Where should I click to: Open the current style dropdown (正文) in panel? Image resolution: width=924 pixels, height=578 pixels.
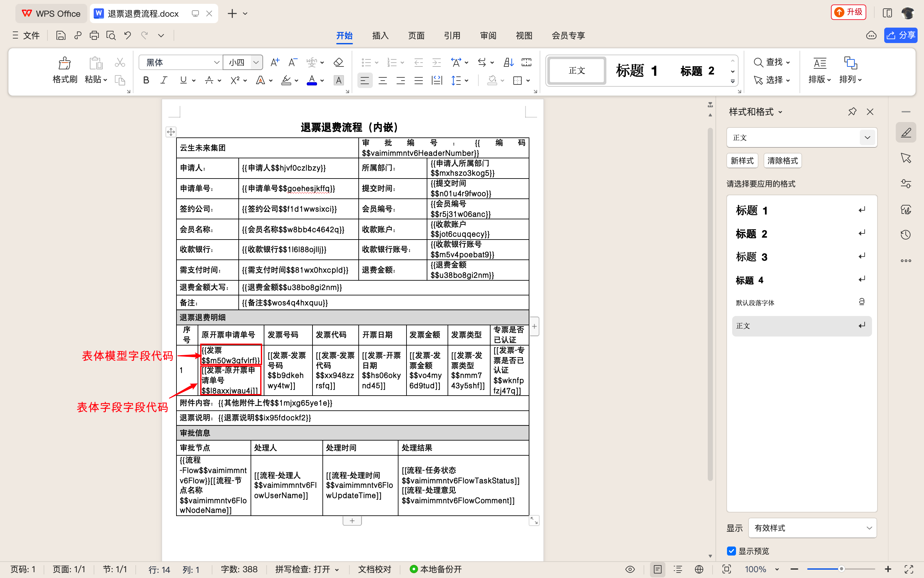coord(867,138)
